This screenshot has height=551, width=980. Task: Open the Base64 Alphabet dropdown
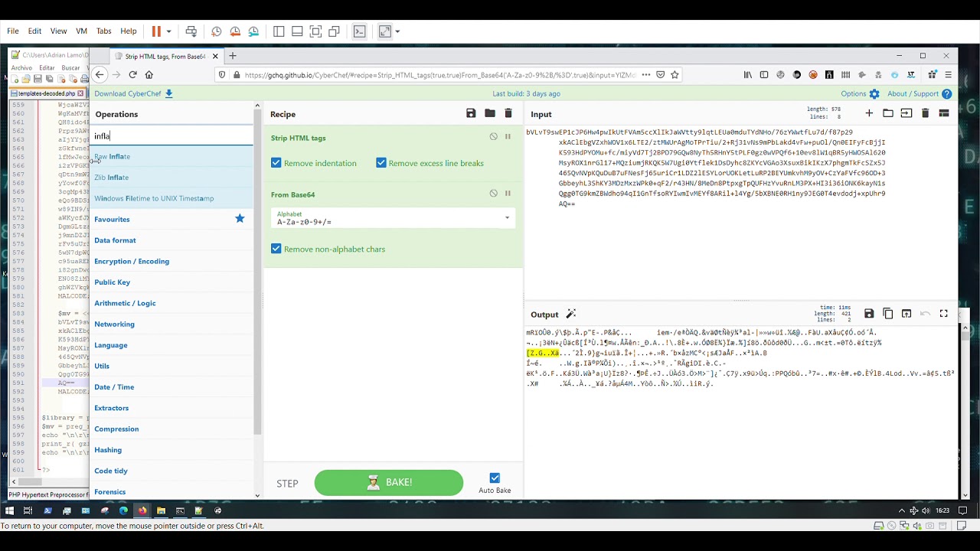click(x=394, y=218)
